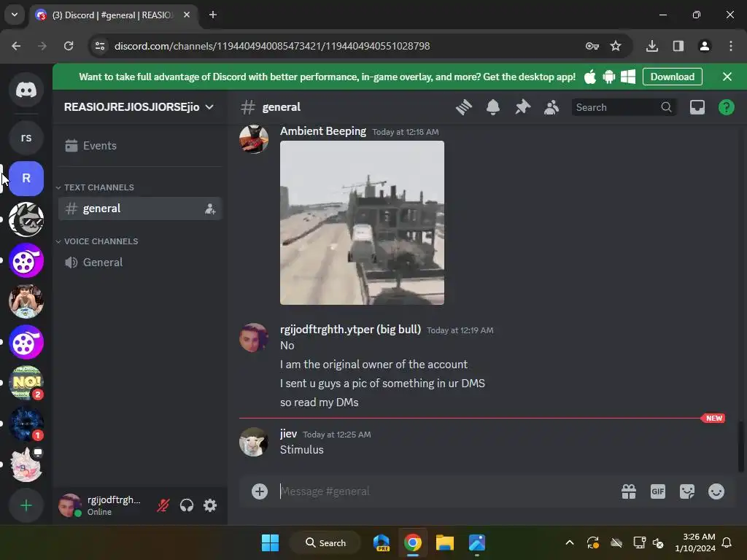Viewport: 747px width, 560px height.
Task: Open a new browser tab
Action: coord(213,15)
